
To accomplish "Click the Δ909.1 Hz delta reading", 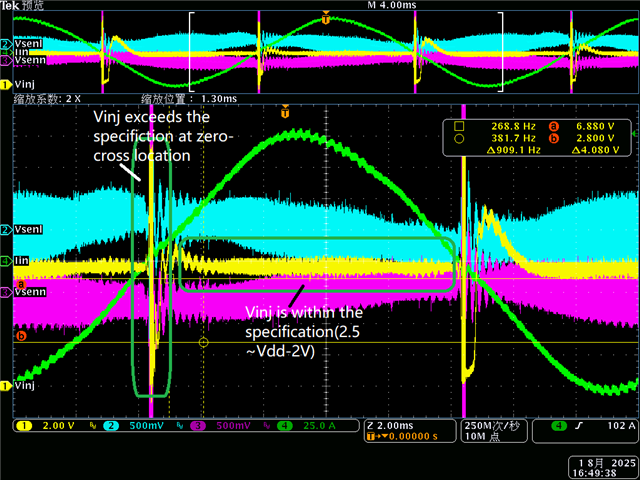I will (x=513, y=150).
